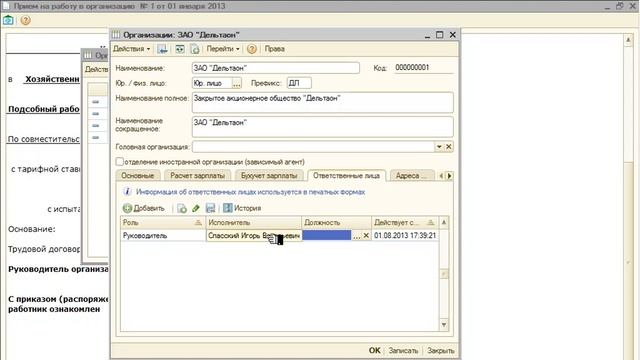Viewport: 640px width, 360px height.
Task: Toggle отделение иностранной организации checkbox
Action: (x=120, y=162)
